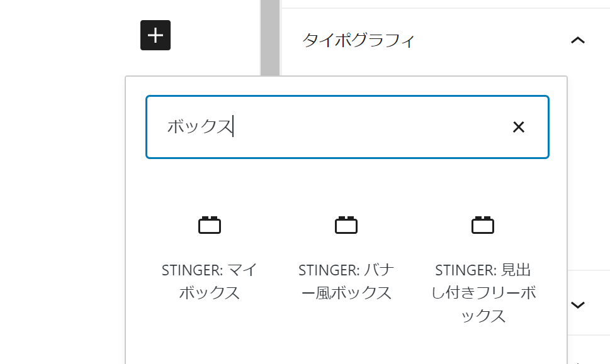Open the block inserter with the black plus button
Image resolution: width=610 pixels, height=364 pixels.
click(x=155, y=35)
